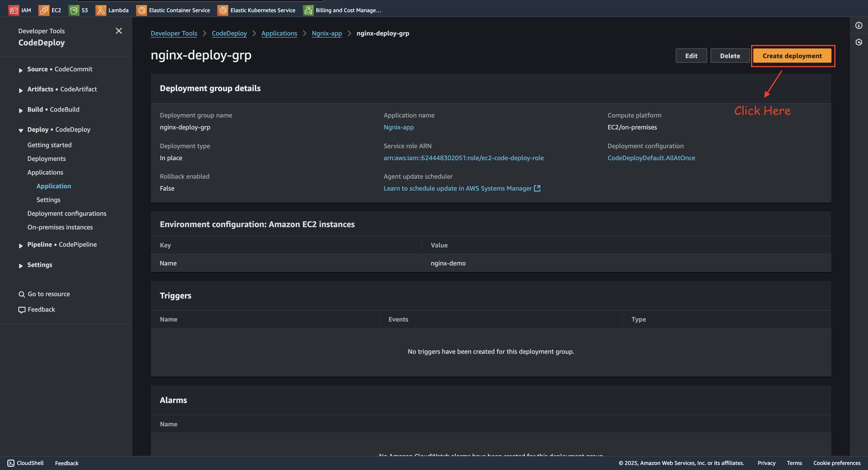The width and height of the screenshot is (868, 470).
Task: Click the Feedback speech bubble icon in sidebar
Action: [x=22, y=310]
